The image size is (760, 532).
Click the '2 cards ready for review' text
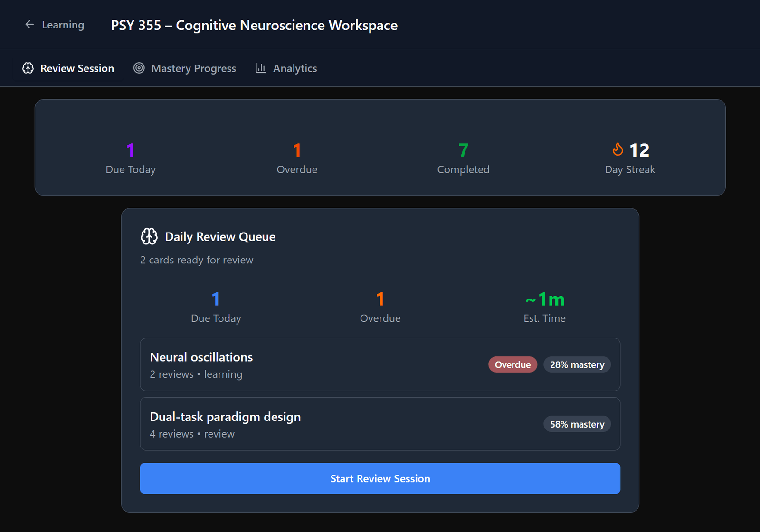pyautogui.click(x=197, y=260)
